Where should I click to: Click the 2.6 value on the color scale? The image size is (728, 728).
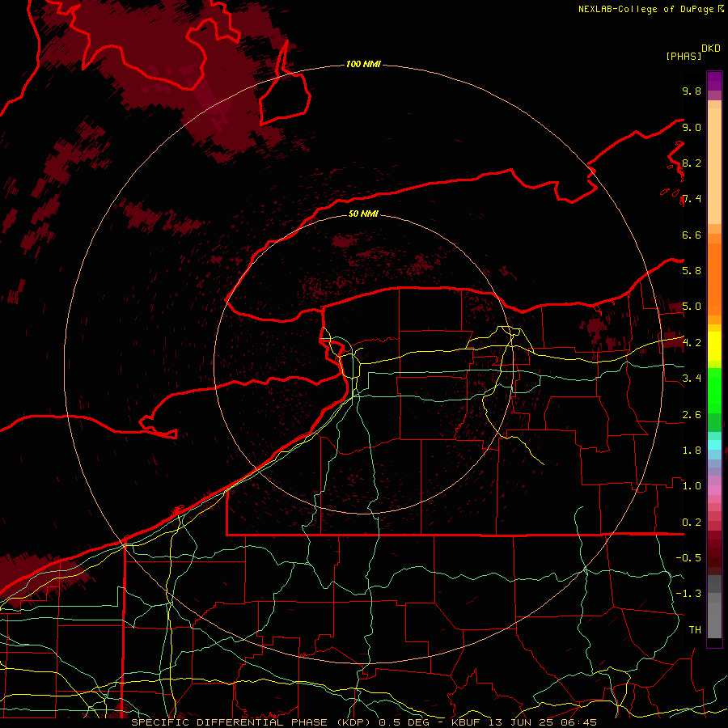point(692,414)
